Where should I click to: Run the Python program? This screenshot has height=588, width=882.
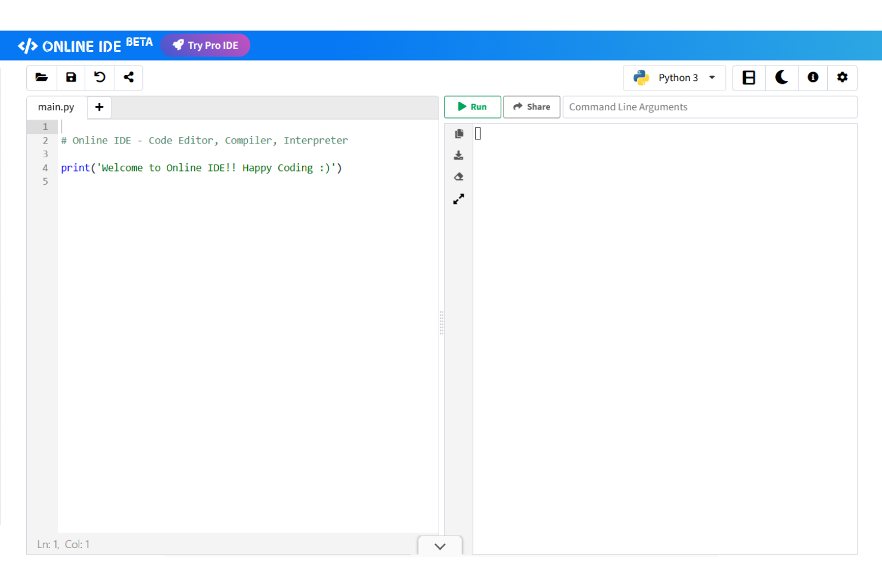click(472, 107)
